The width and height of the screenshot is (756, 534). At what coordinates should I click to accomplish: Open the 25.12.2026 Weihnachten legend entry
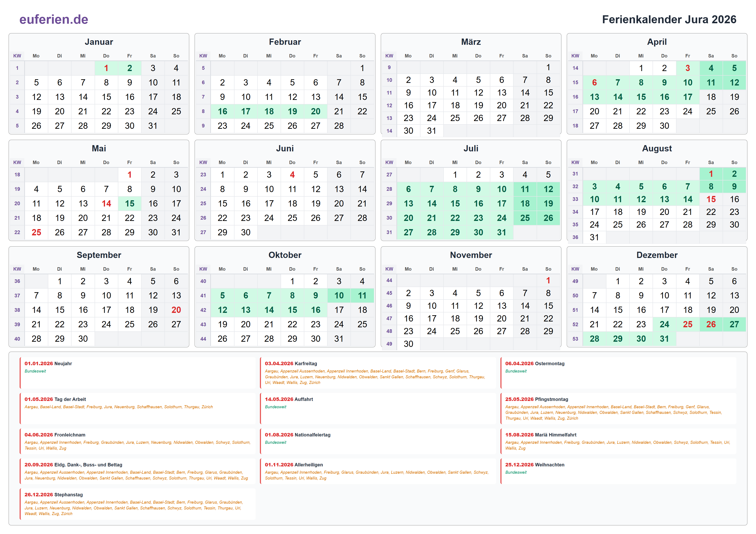click(x=618, y=471)
